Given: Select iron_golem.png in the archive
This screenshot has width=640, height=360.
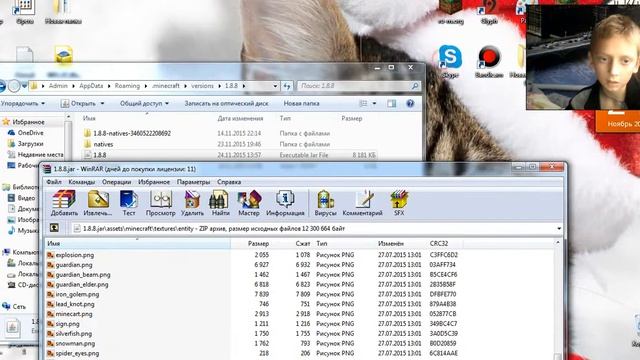Looking at the screenshot, I should 77,294.
